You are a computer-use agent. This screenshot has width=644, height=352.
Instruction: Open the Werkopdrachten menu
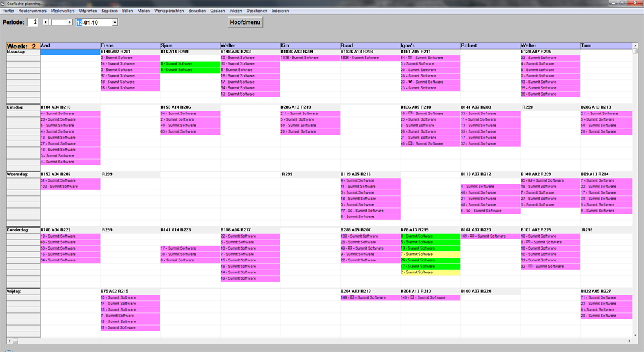(169, 11)
